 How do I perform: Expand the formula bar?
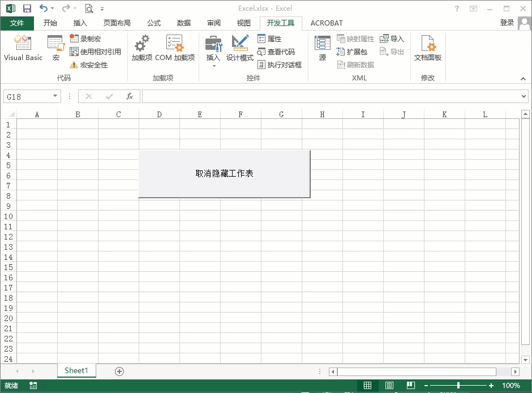[524, 96]
